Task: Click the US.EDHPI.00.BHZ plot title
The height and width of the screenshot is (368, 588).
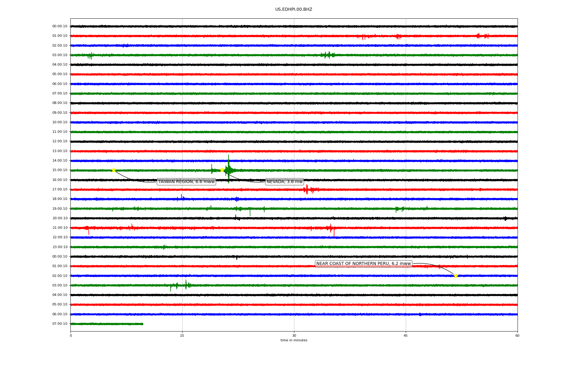Action: pyautogui.click(x=293, y=10)
